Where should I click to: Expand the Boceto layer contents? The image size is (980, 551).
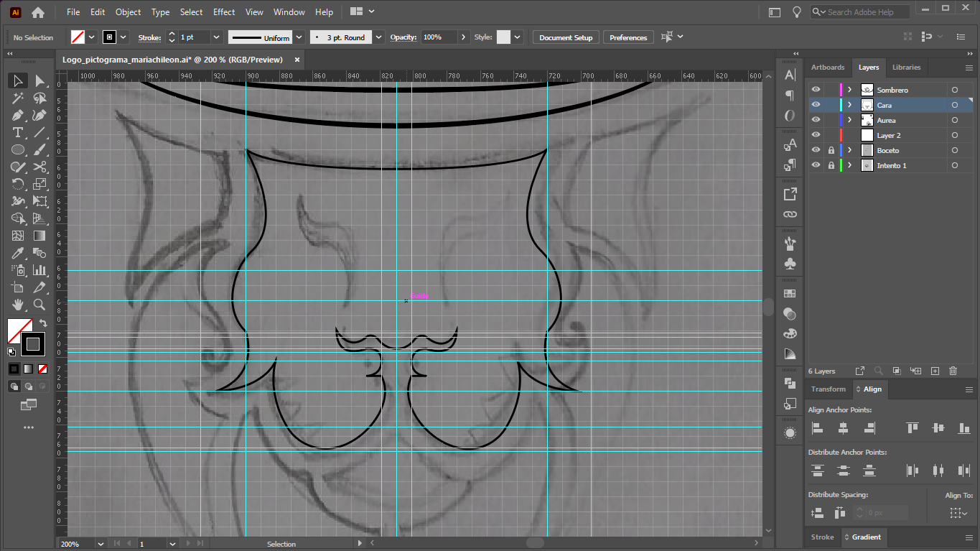(849, 150)
